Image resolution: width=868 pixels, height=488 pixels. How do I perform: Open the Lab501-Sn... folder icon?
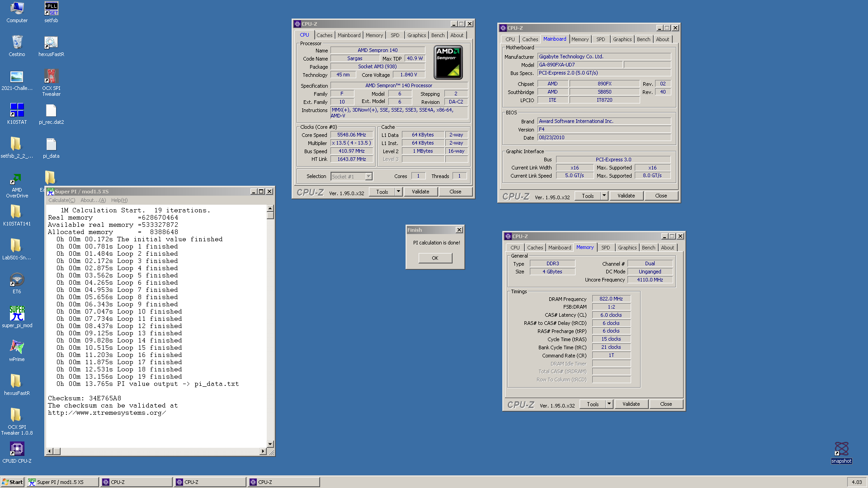(17, 249)
